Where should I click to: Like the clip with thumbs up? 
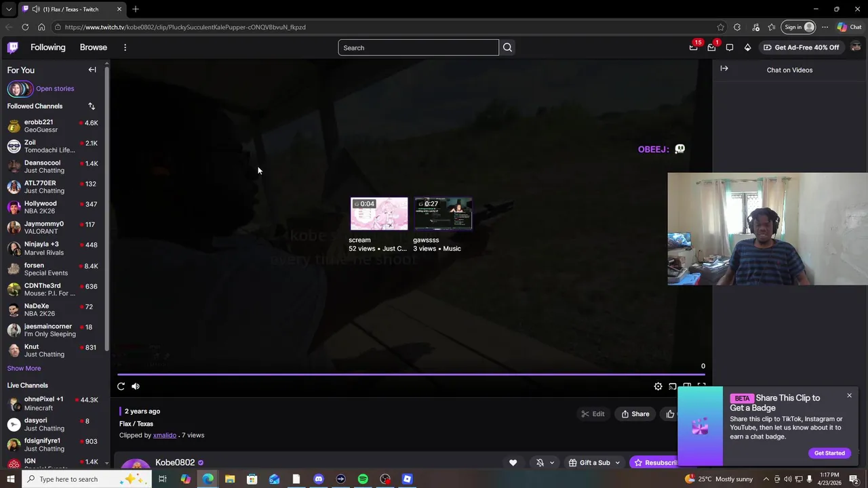pos(670,414)
